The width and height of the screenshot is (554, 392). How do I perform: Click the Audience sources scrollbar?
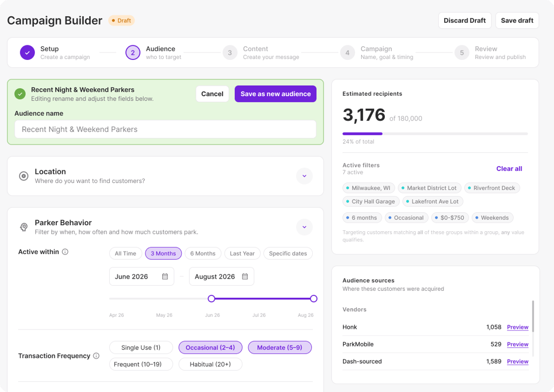click(533, 316)
